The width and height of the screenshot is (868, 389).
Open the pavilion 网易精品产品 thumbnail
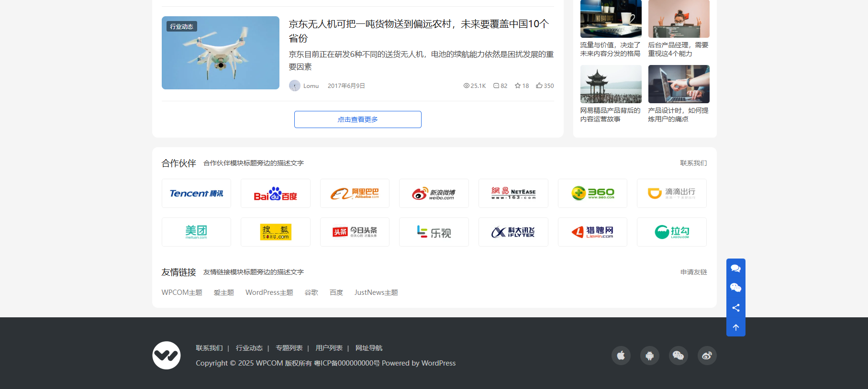611,84
